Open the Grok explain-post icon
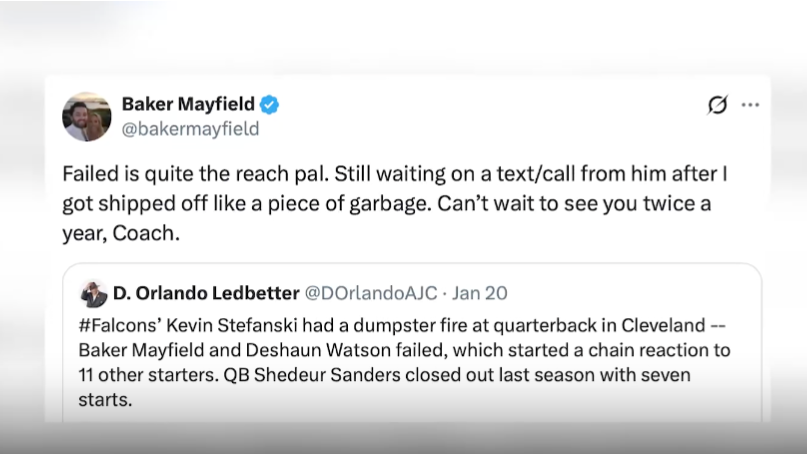 click(717, 105)
